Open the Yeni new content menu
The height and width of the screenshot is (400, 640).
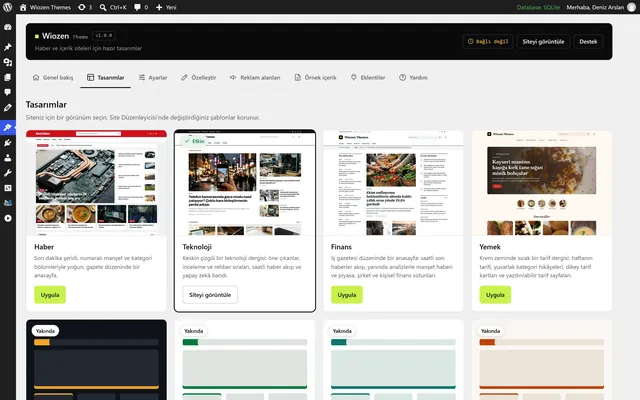click(166, 7)
